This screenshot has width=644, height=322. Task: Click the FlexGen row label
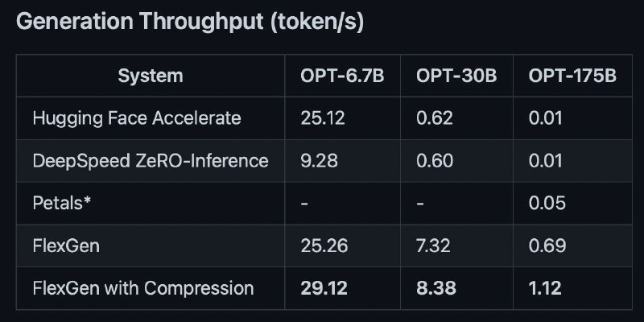[x=66, y=246]
